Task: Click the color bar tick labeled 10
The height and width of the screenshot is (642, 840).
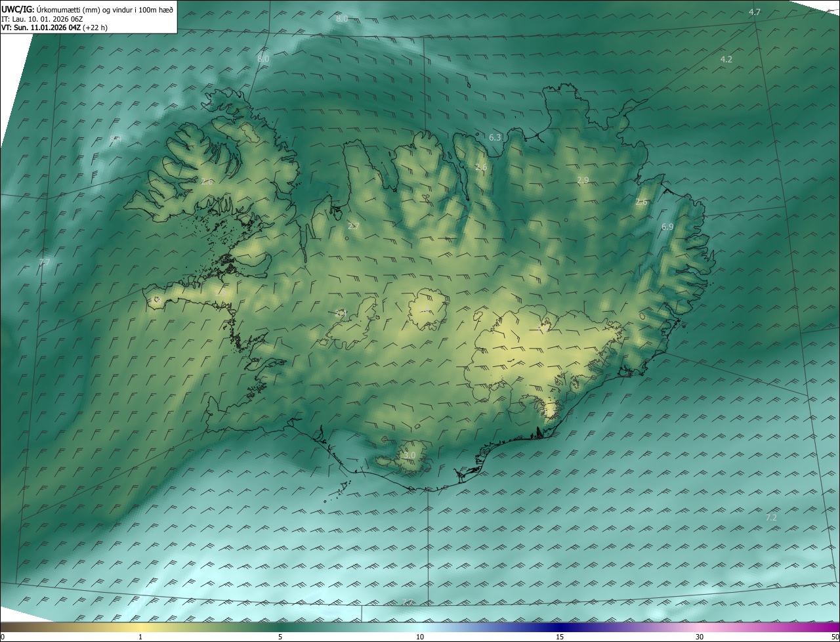Action: pyautogui.click(x=420, y=637)
